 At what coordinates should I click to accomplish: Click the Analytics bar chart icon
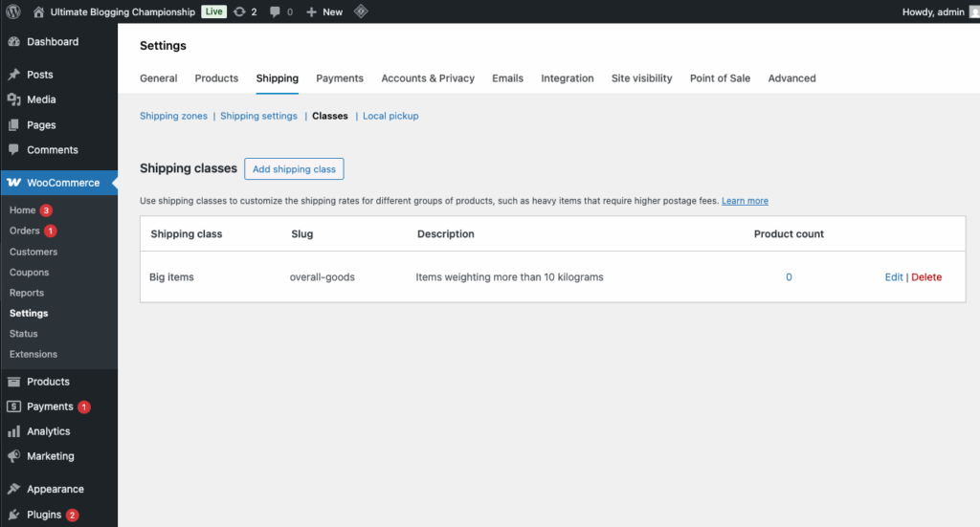point(13,431)
